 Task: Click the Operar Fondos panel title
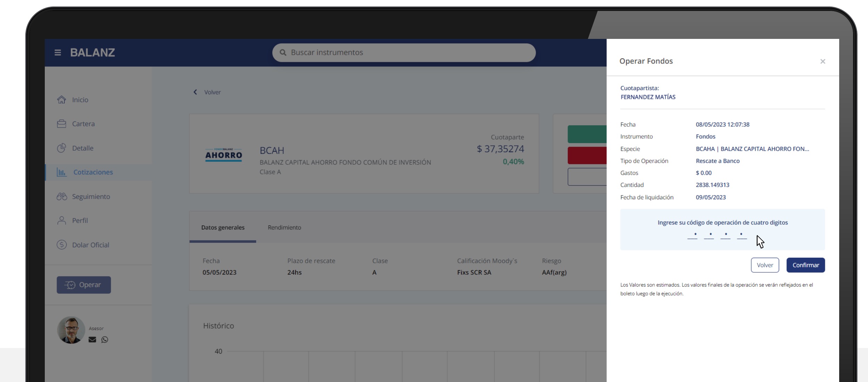pyautogui.click(x=646, y=61)
